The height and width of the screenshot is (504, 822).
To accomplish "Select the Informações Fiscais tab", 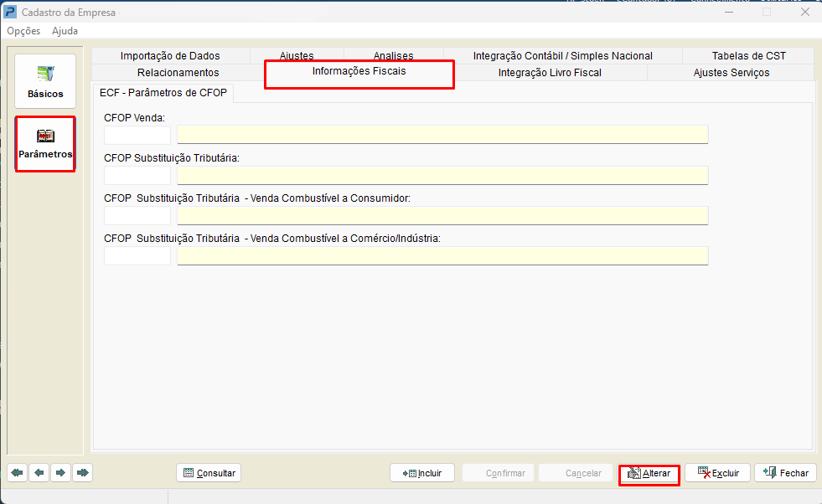I will (x=359, y=71).
